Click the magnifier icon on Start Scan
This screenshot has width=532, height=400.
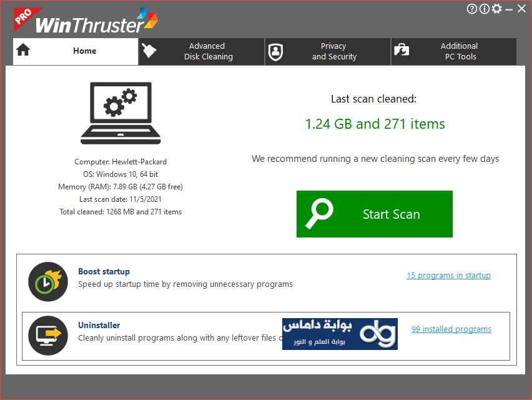[319, 213]
